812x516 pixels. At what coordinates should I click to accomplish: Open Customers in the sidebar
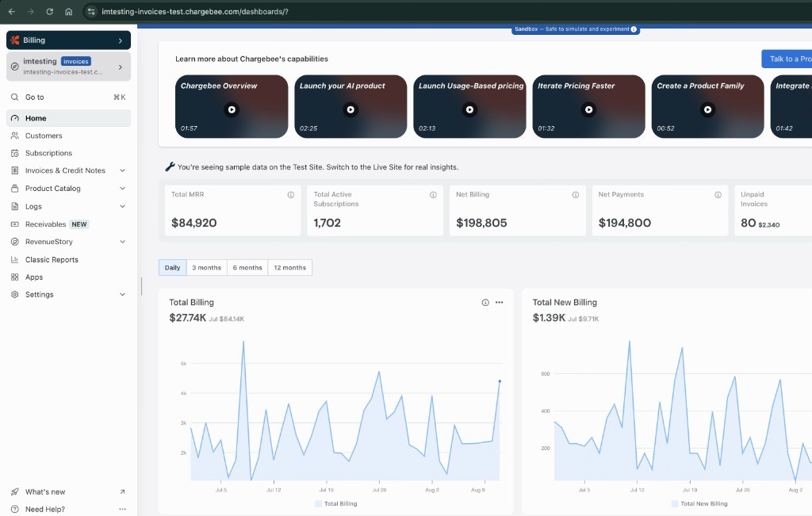tap(68, 136)
